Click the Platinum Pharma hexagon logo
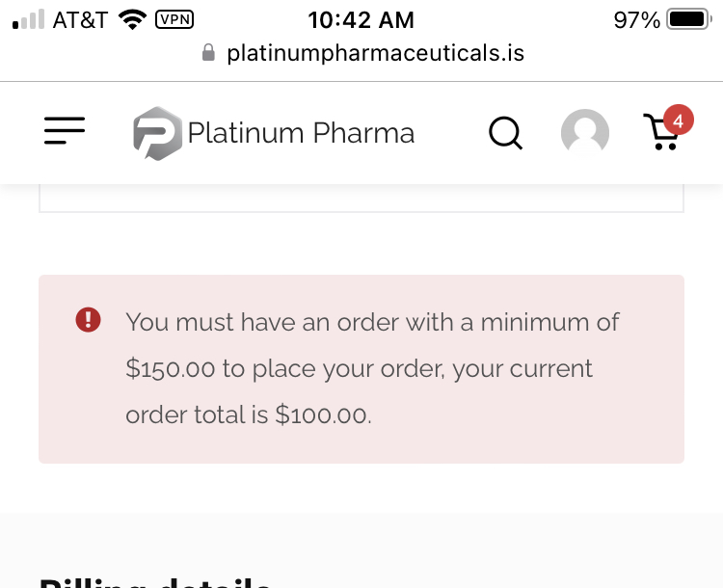The width and height of the screenshot is (723, 588). click(156, 133)
